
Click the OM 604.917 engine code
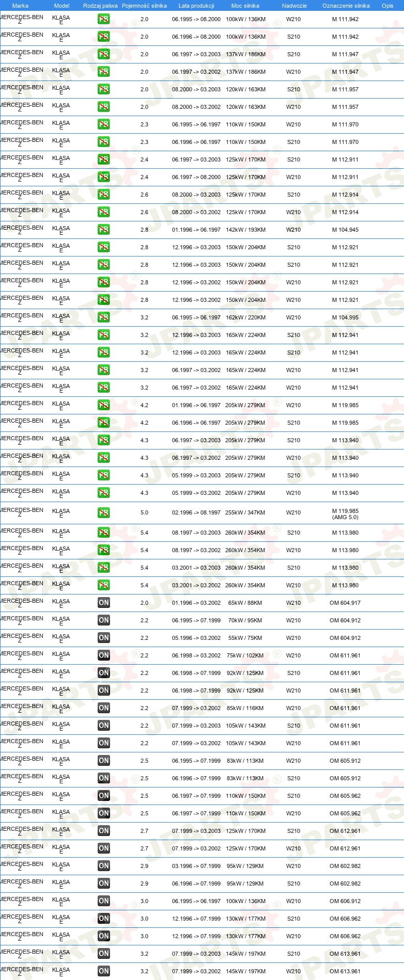345,603
